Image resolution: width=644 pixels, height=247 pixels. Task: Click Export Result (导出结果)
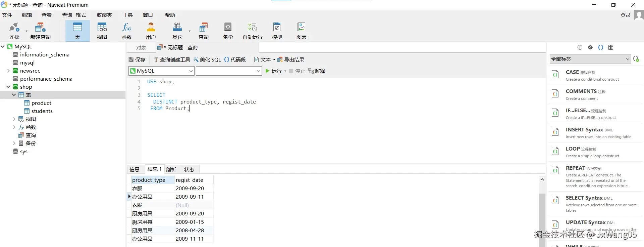click(x=291, y=59)
